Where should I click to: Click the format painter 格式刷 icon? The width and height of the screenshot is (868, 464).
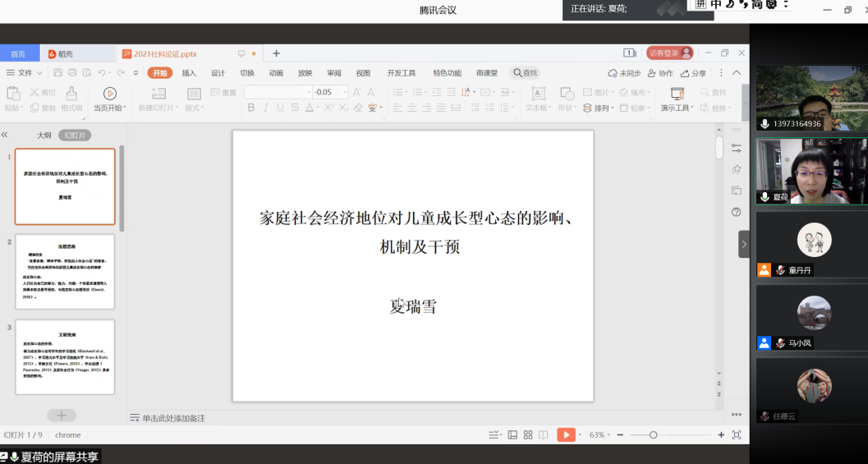(71, 94)
